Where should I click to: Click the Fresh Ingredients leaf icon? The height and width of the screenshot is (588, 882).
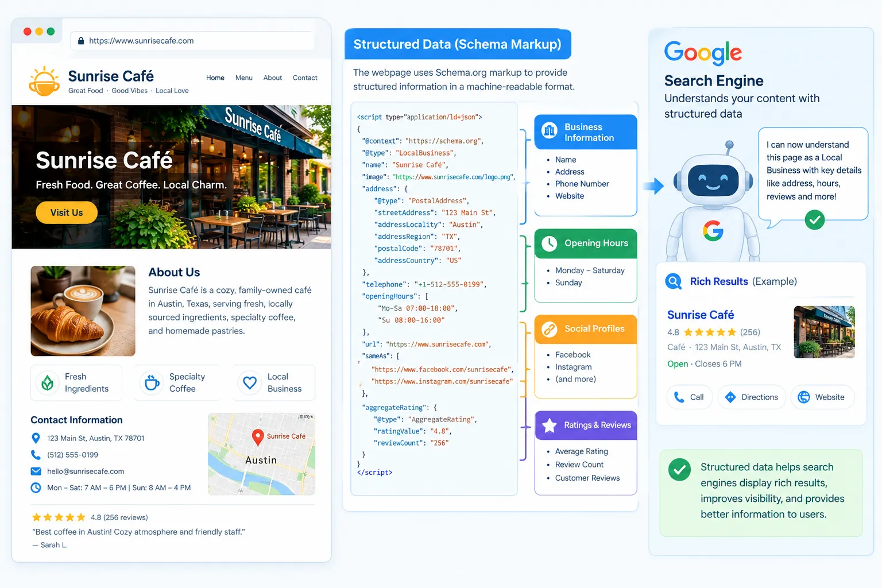(x=48, y=382)
